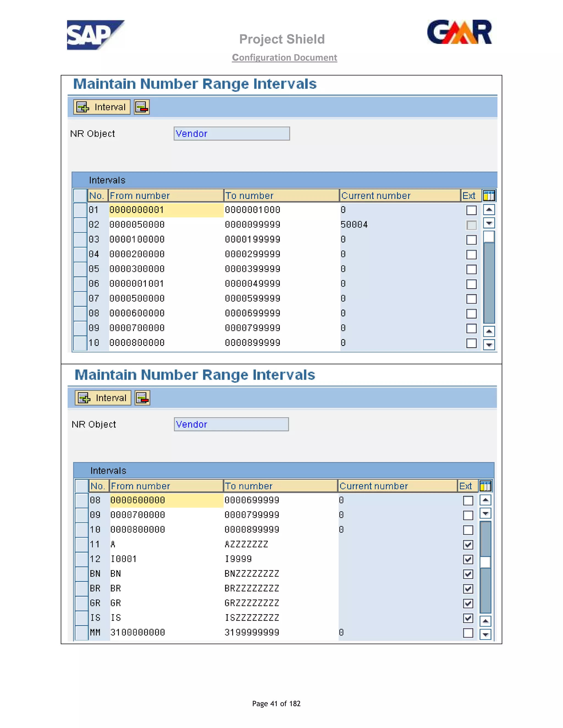Select row 01 using its row selector in upper table
563x728 pixels.
pyautogui.click(x=80, y=210)
